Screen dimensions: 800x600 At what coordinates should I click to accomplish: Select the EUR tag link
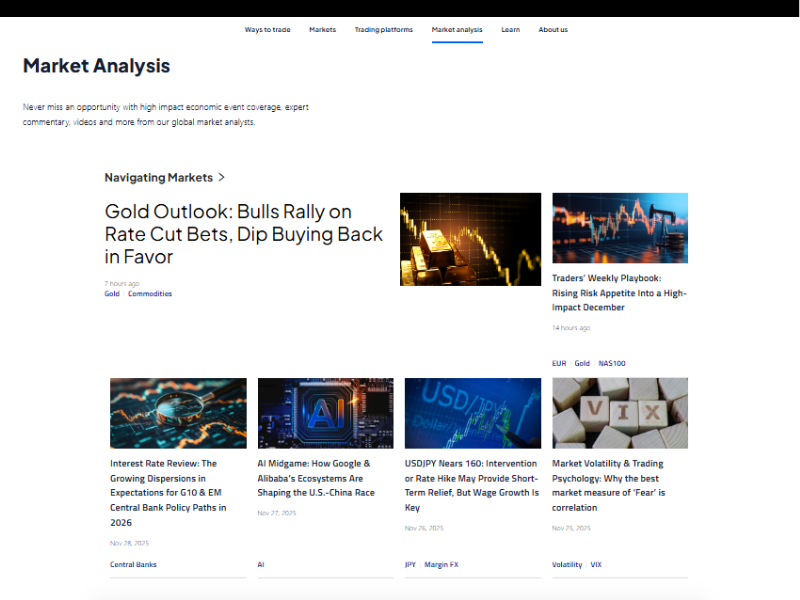558,364
